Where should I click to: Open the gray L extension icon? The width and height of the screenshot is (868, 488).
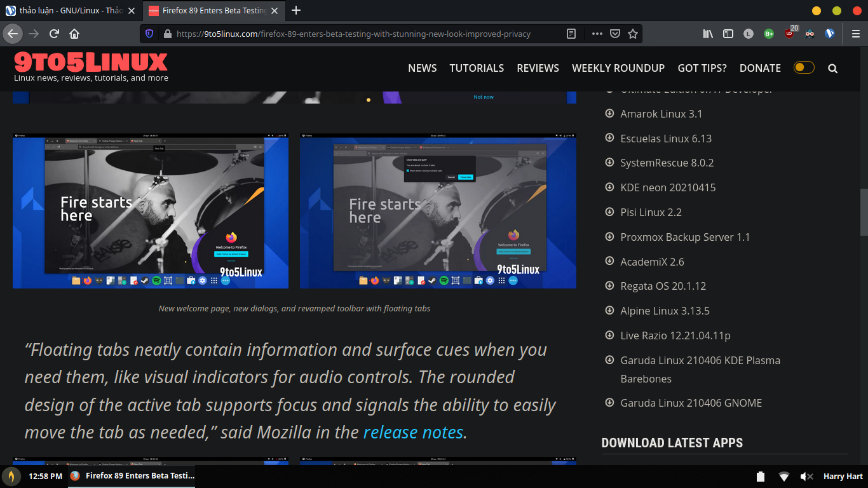pyautogui.click(x=749, y=34)
